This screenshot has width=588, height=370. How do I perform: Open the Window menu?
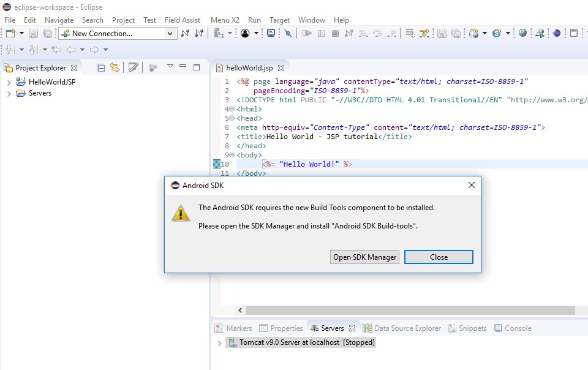pos(312,20)
